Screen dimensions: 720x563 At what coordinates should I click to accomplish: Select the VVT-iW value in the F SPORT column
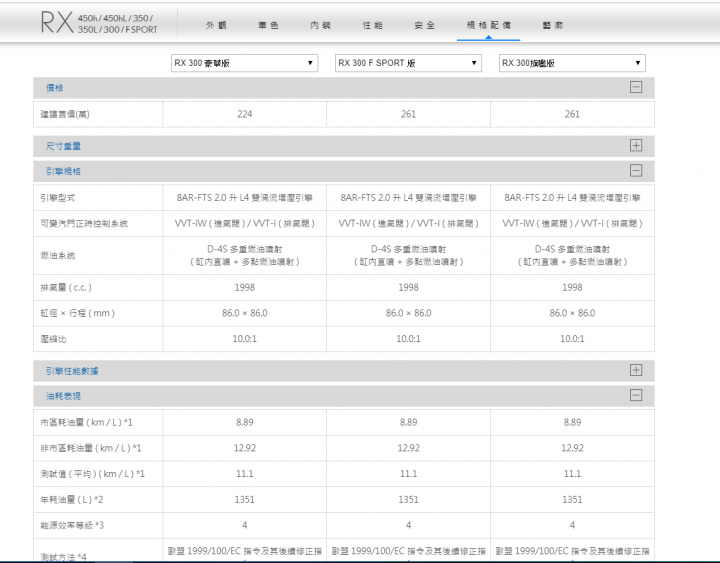click(408, 223)
